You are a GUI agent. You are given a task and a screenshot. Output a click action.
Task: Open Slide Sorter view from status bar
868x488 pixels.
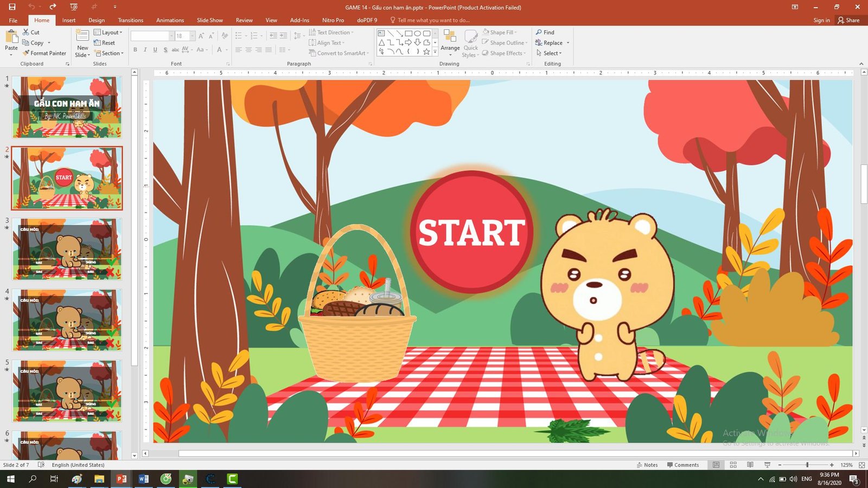[733, 465]
